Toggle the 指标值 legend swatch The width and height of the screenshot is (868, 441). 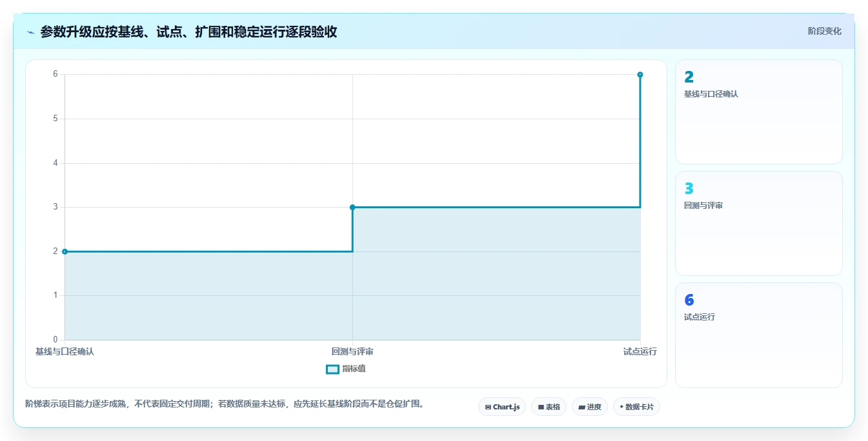pos(332,369)
